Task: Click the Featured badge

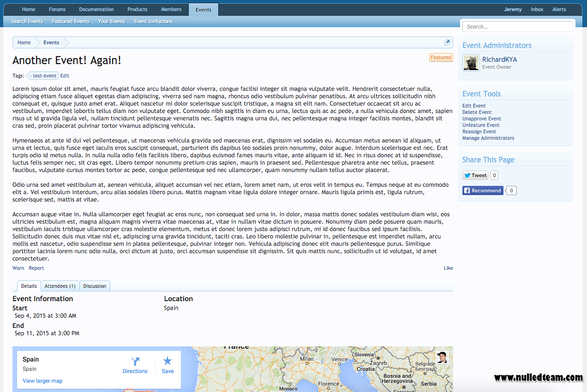Action: (x=441, y=58)
